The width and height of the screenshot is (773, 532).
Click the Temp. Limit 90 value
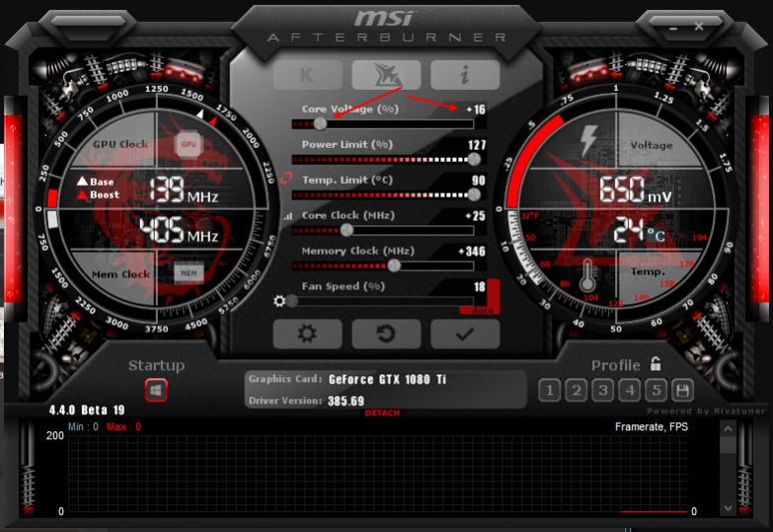pyautogui.click(x=478, y=181)
